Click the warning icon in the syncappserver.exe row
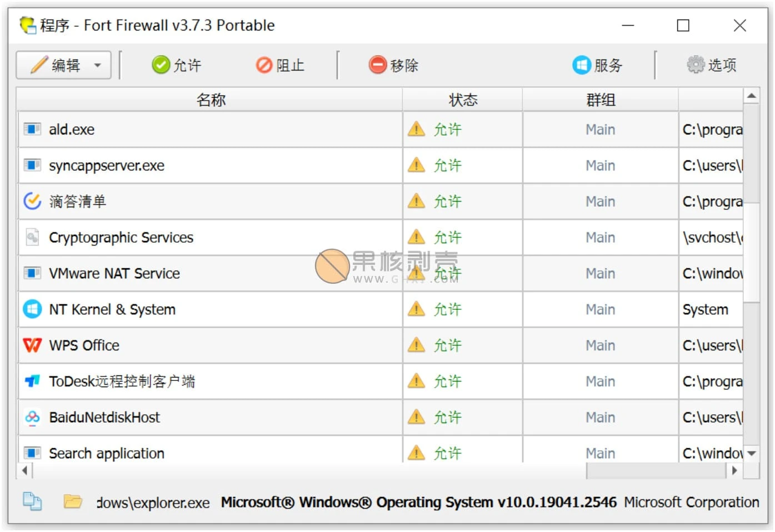The width and height of the screenshot is (775, 532). [416, 165]
